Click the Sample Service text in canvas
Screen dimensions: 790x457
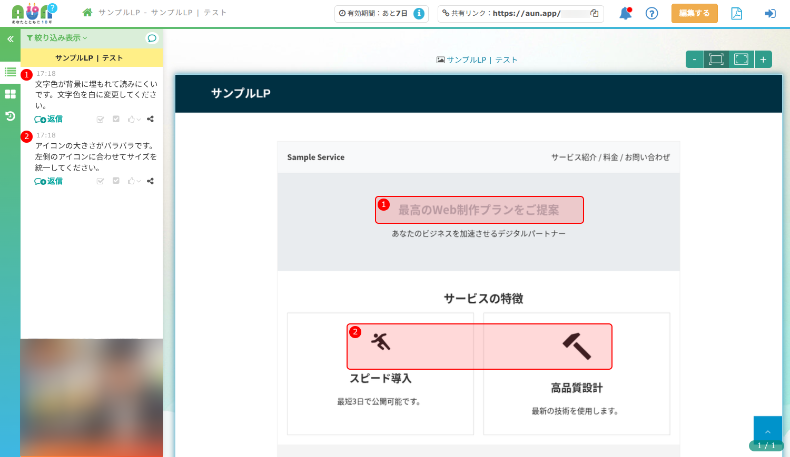pos(316,157)
